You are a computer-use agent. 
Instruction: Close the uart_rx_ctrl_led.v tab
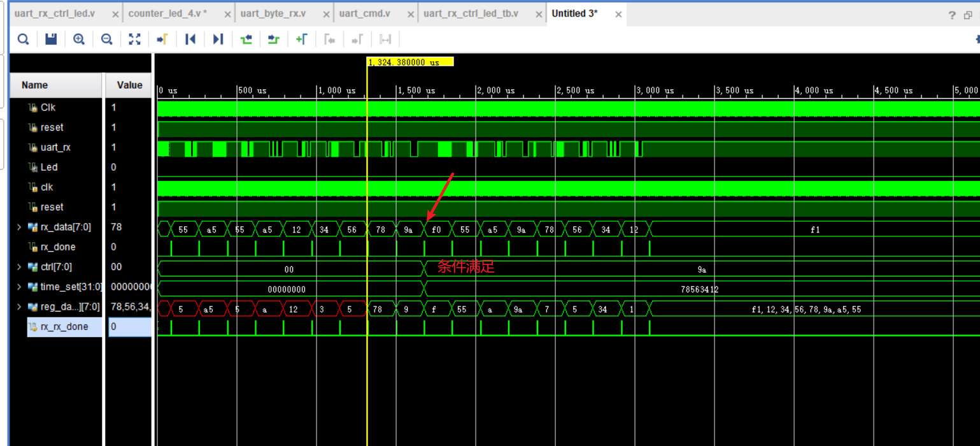(x=115, y=14)
